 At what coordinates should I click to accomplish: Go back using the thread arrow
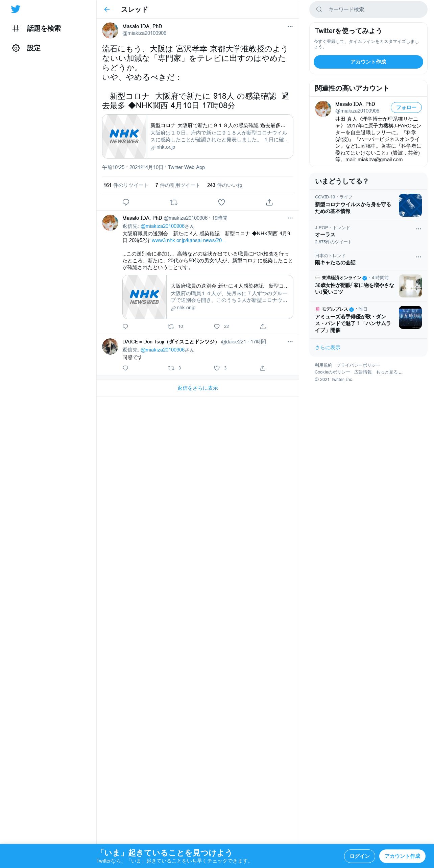coord(107,9)
